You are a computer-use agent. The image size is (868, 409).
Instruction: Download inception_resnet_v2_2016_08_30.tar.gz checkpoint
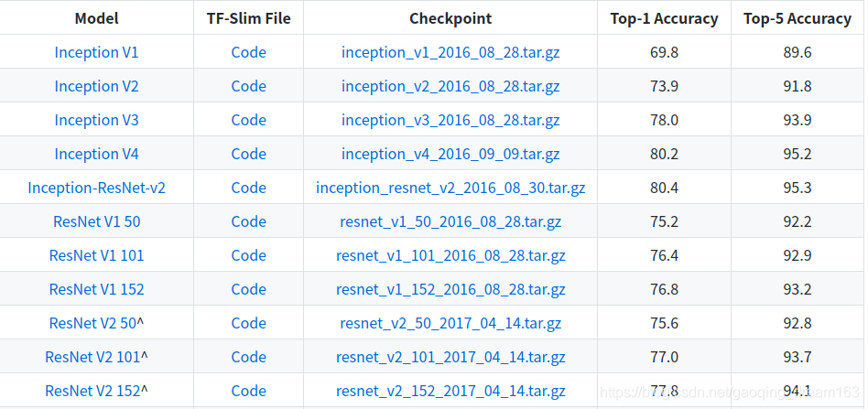pos(450,188)
